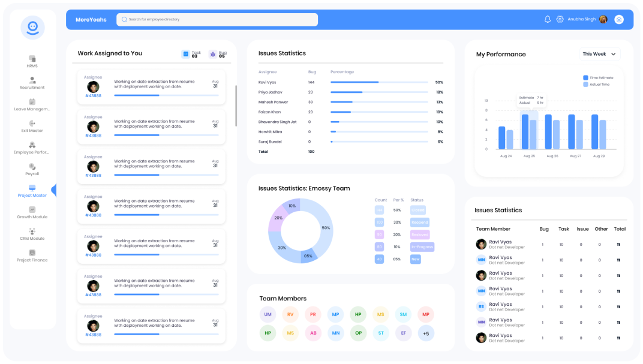This screenshot has height=364, width=643.
Task: Expand the circular menu icon at top right
Action: point(618,19)
